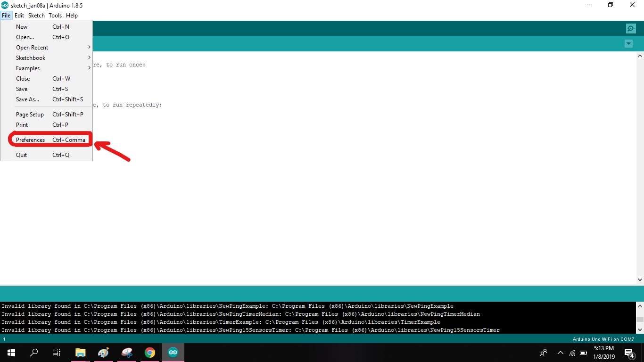
Task: Choose Save in the File menu
Action: tap(46, 89)
